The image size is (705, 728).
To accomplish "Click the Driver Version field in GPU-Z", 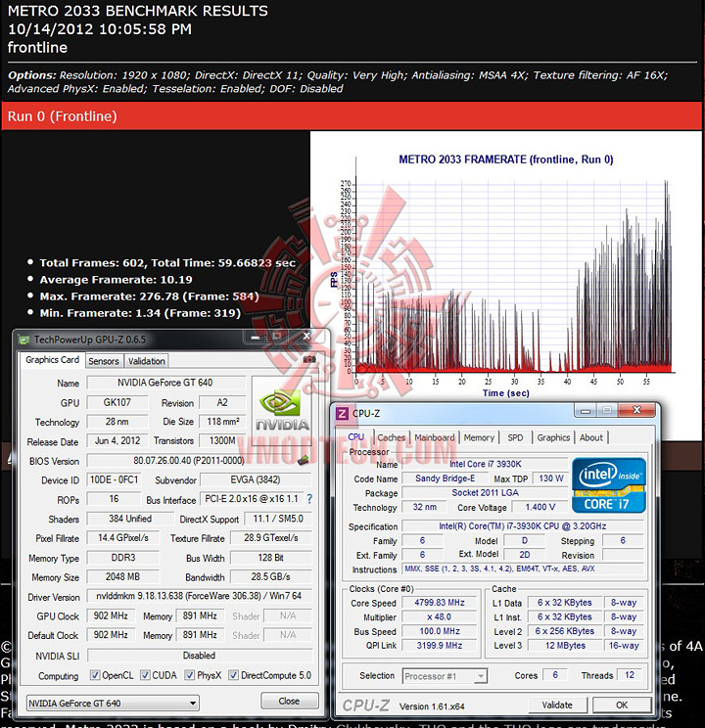I will point(199,596).
